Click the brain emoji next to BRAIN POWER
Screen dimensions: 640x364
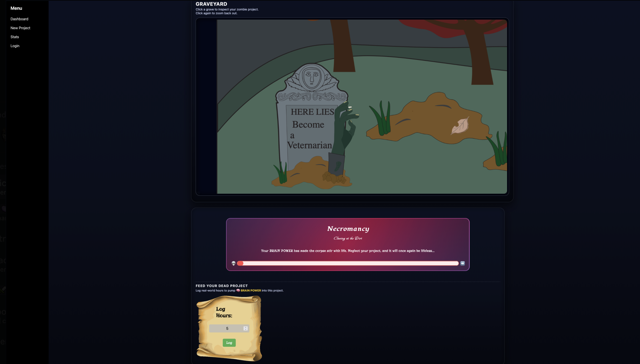coord(238,290)
